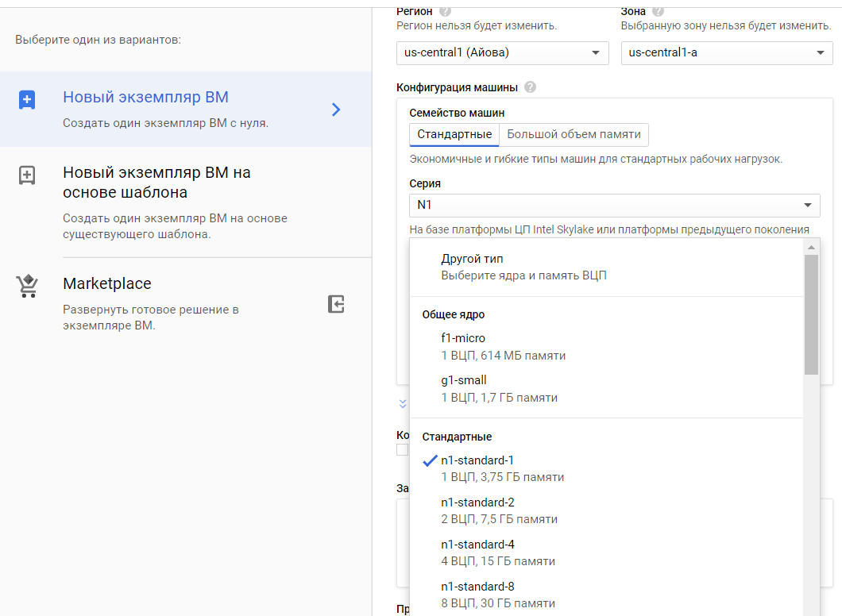Click the Marketplace exit arrow icon
The width and height of the screenshot is (842, 616).
pyautogui.click(x=336, y=304)
